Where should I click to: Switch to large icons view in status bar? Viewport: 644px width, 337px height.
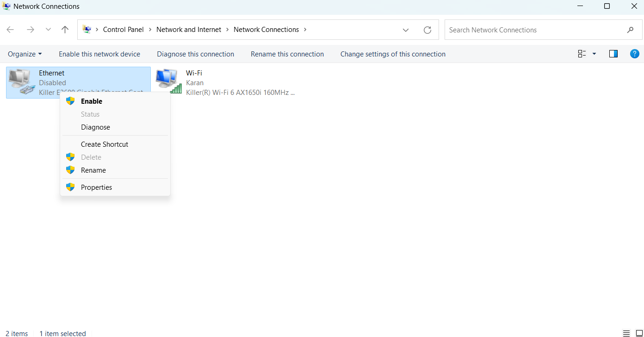click(639, 333)
